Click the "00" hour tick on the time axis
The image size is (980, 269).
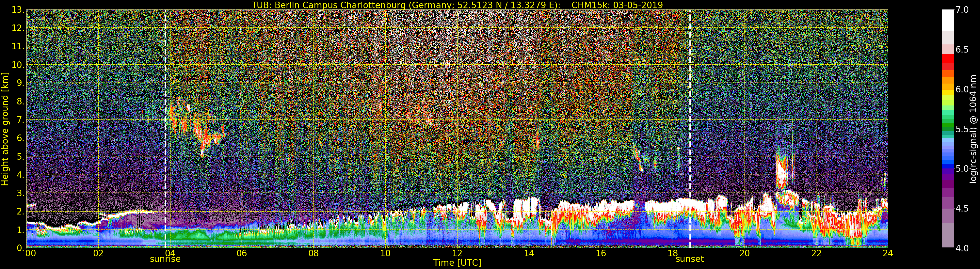30,253
